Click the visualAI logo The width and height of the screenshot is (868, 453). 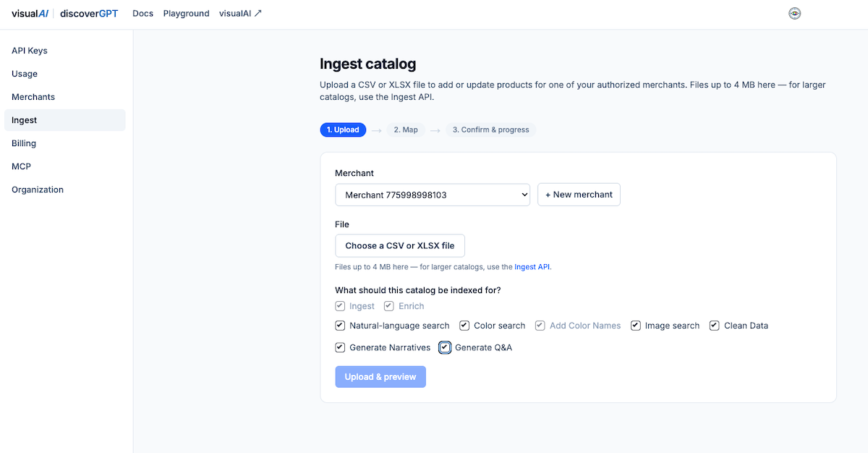pos(30,13)
